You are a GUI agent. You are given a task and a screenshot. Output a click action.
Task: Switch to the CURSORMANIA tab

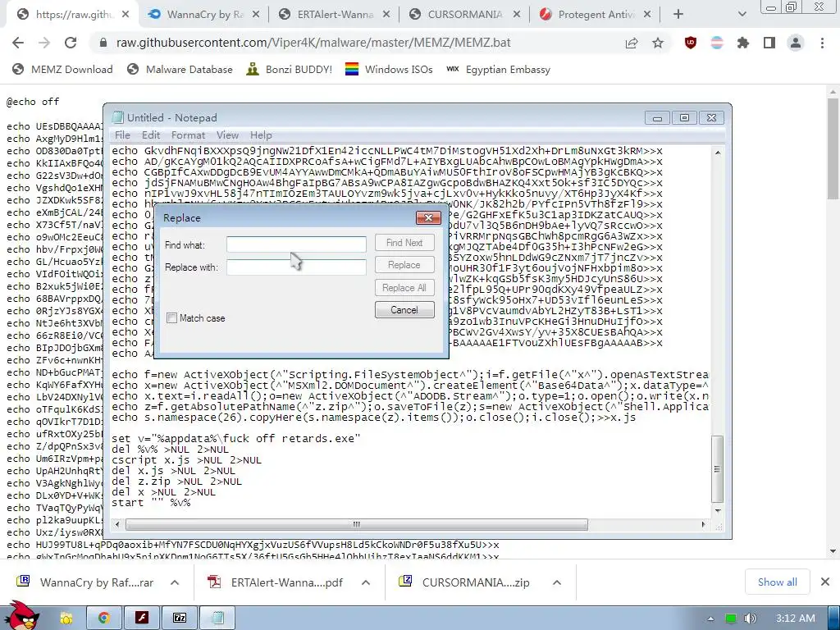click(465, 15)
